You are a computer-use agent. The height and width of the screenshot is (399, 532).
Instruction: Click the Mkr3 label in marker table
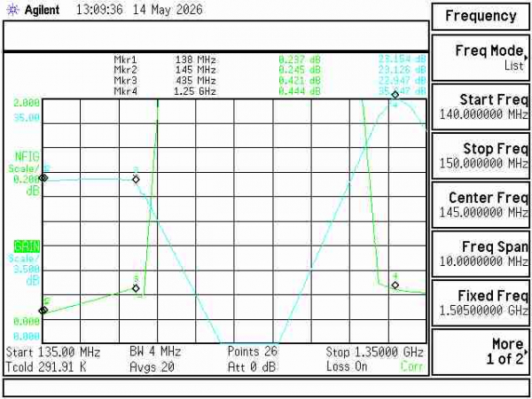tap(125, 81)
